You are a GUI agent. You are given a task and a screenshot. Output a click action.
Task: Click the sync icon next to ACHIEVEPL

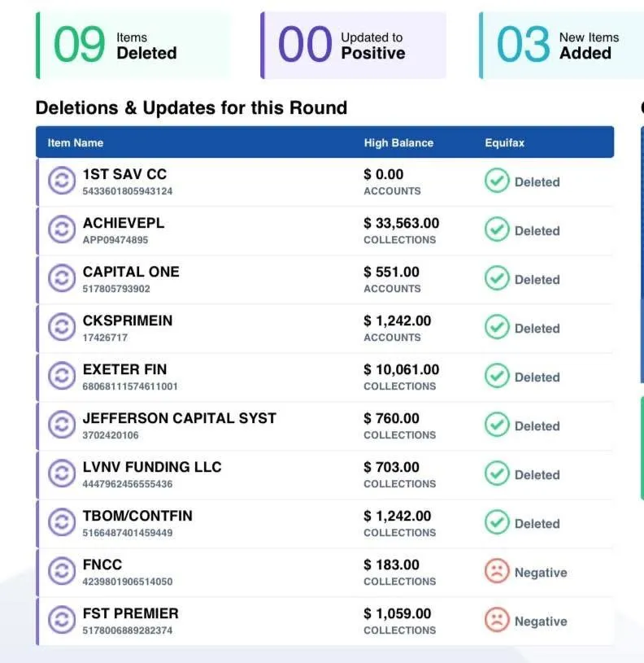[61, 229]
